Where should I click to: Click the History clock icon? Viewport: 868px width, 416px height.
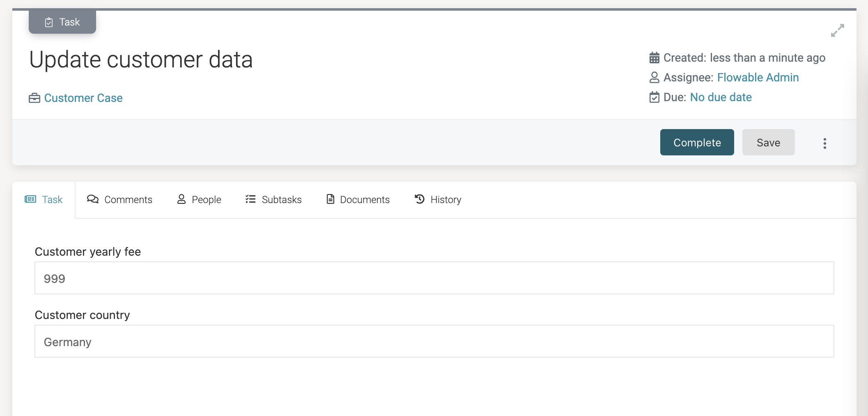419,199
